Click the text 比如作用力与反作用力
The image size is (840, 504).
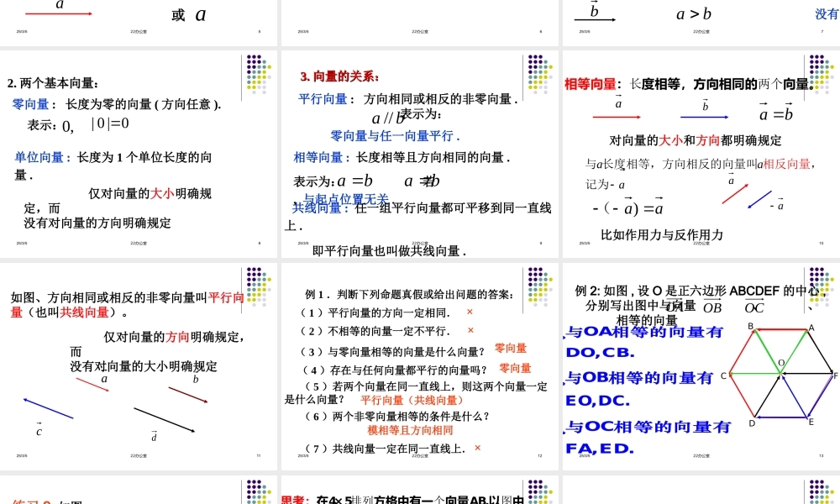pos(662,234)
